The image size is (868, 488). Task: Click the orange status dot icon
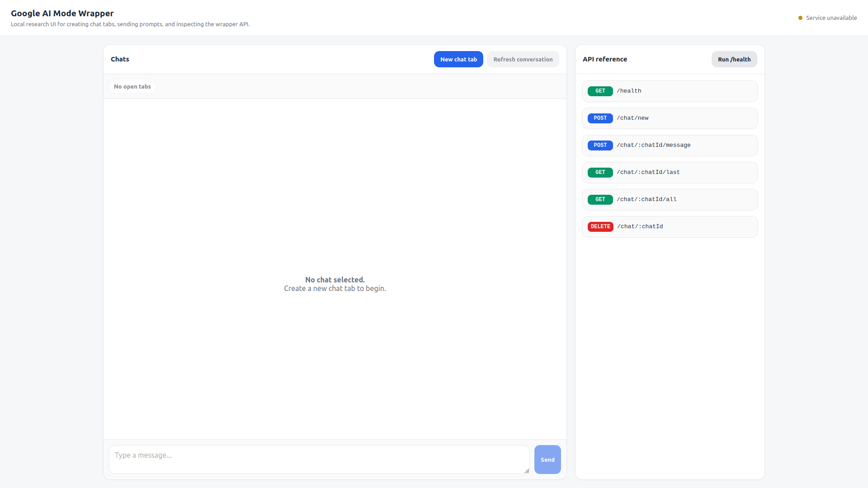click(800, 18)
